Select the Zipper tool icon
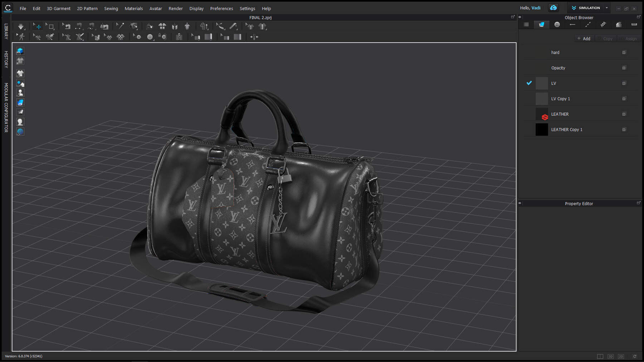Viewport: 644px width, 362px height. [x=179, y=37]
